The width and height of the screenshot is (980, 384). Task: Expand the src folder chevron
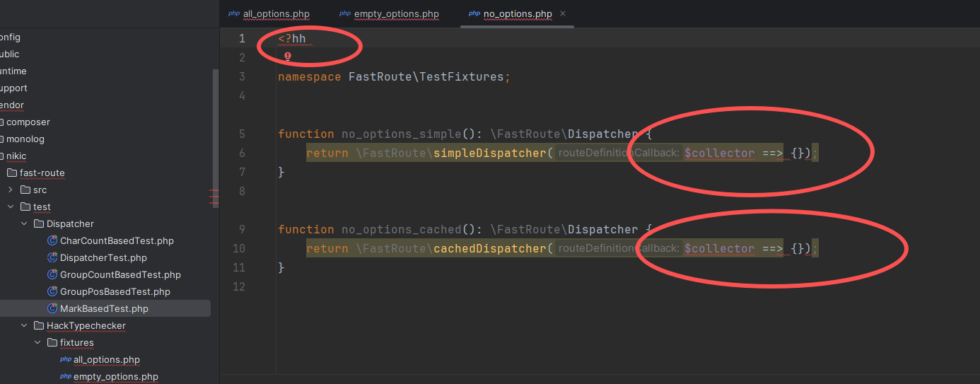coord(11,190)
